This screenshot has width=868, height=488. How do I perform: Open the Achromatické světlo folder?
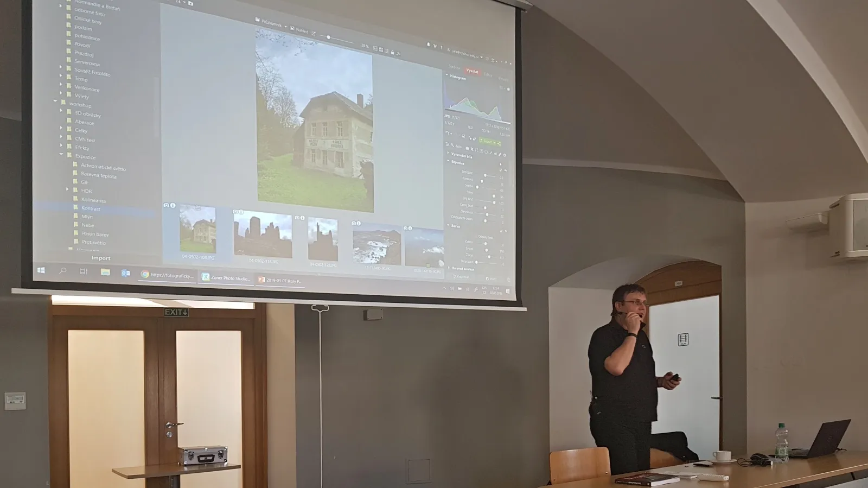click(103, 167)
